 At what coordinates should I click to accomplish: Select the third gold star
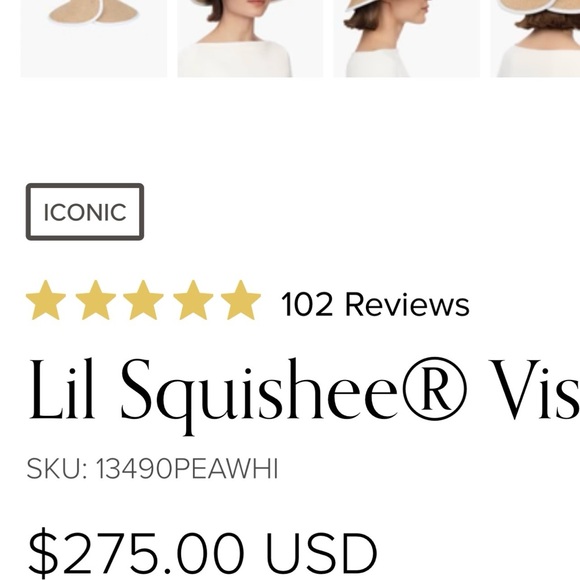click(x=143, y=300)
